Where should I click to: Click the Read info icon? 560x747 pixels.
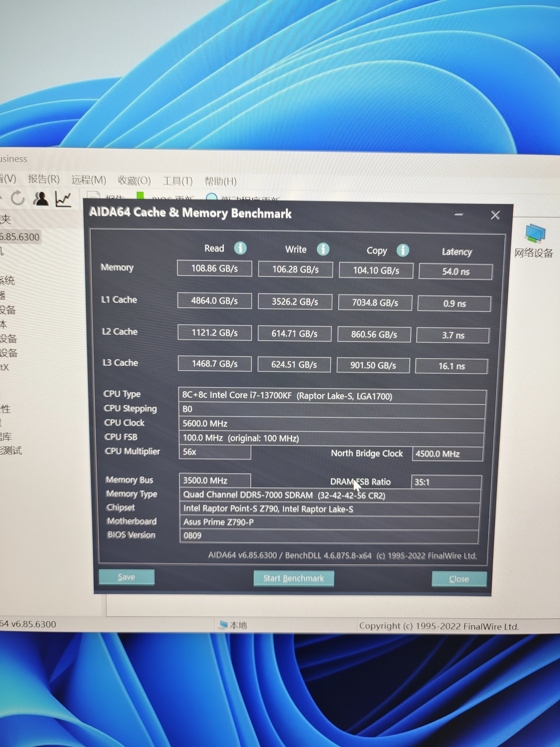pyautogui.click(x=240, y=248)
